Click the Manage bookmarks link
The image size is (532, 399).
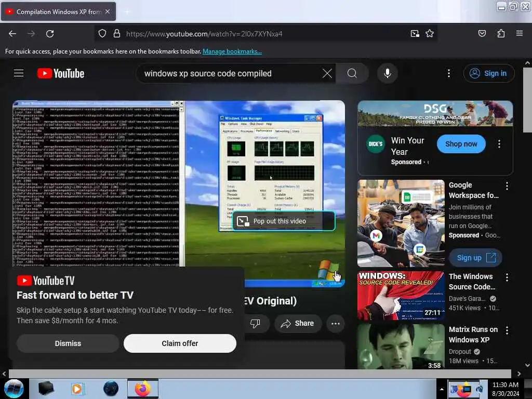[x=232, y=51]
